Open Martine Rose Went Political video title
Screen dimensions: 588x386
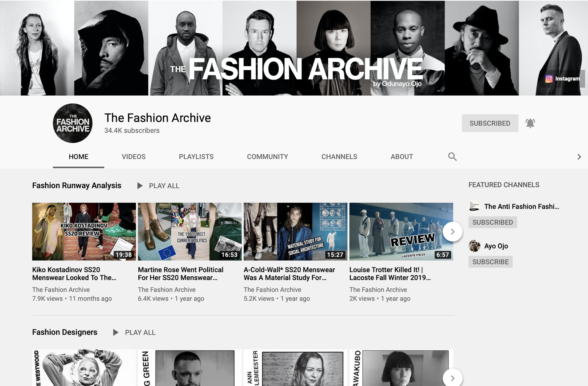[180, 274]
